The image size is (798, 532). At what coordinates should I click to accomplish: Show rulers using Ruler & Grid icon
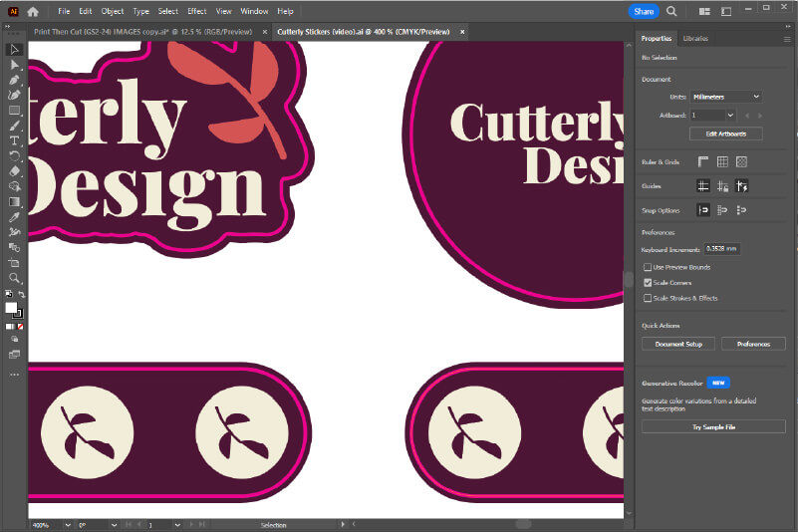[702, 161]
